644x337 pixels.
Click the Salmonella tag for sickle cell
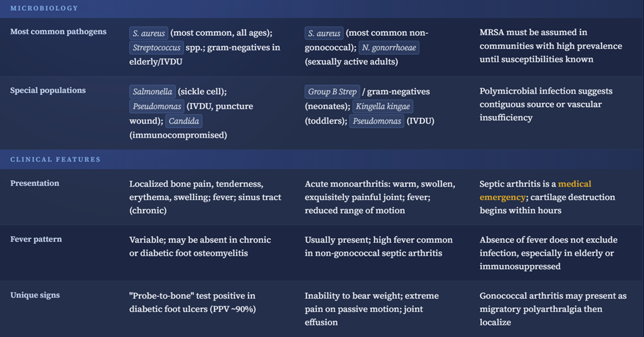point(152,92)
